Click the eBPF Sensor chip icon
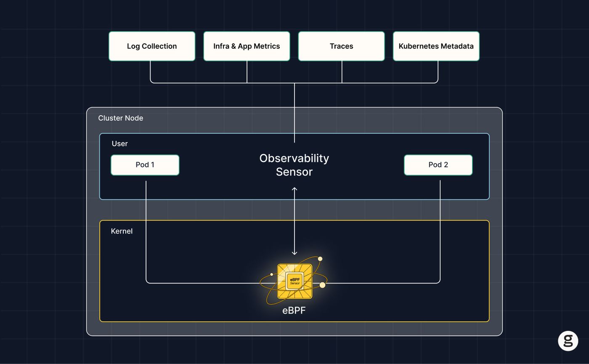The width and height of the screenshot is (589, 364). [294, 281]
